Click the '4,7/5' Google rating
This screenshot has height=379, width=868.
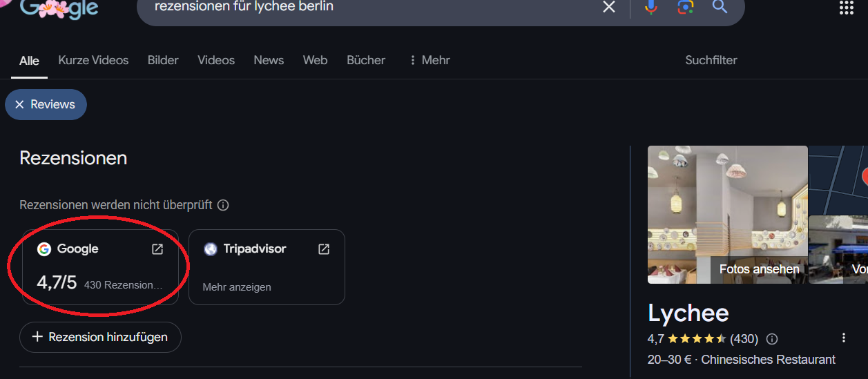[x=57, y=282]
